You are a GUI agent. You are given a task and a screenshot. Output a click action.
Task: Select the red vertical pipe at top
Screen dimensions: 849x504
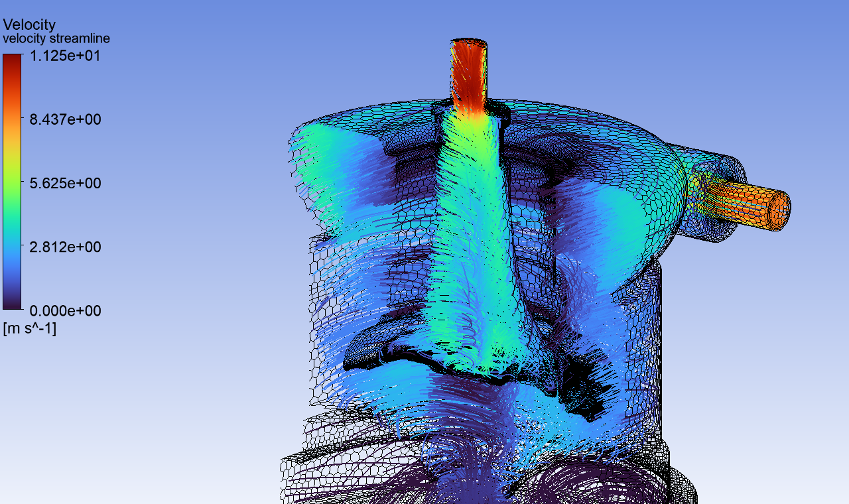469,73
